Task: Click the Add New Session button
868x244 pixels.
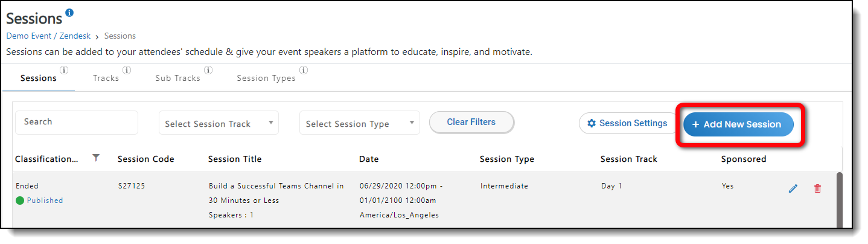Action: [738, 124]
